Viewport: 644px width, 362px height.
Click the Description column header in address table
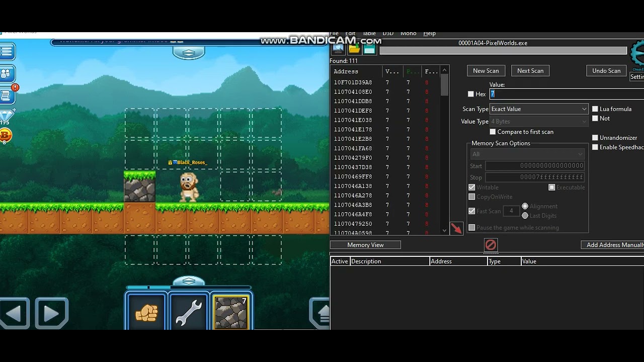click(x=390, y=261)
